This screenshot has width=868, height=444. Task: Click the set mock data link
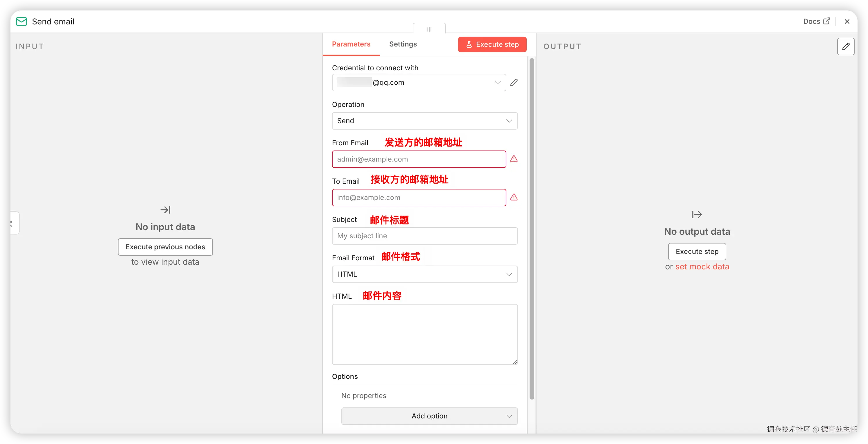click(702, 266)
